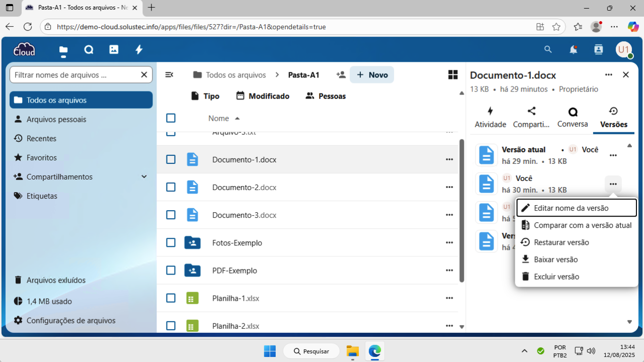Image resolution: width=644 pixels, height=362 pixels.
Task: Expand the Compartilhamentos section chevron
Action: [144, 177]
